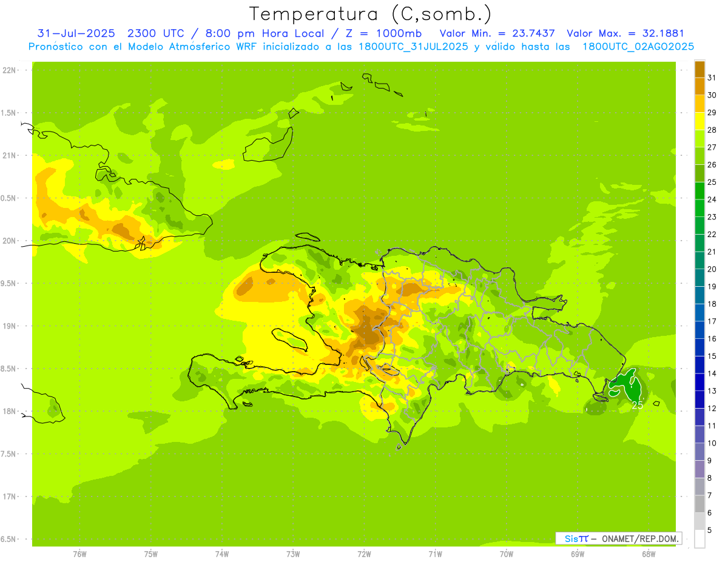Screen dimensions: 728x562
Task: Click the '73W' longitude axis label
Action: point(293,554)
